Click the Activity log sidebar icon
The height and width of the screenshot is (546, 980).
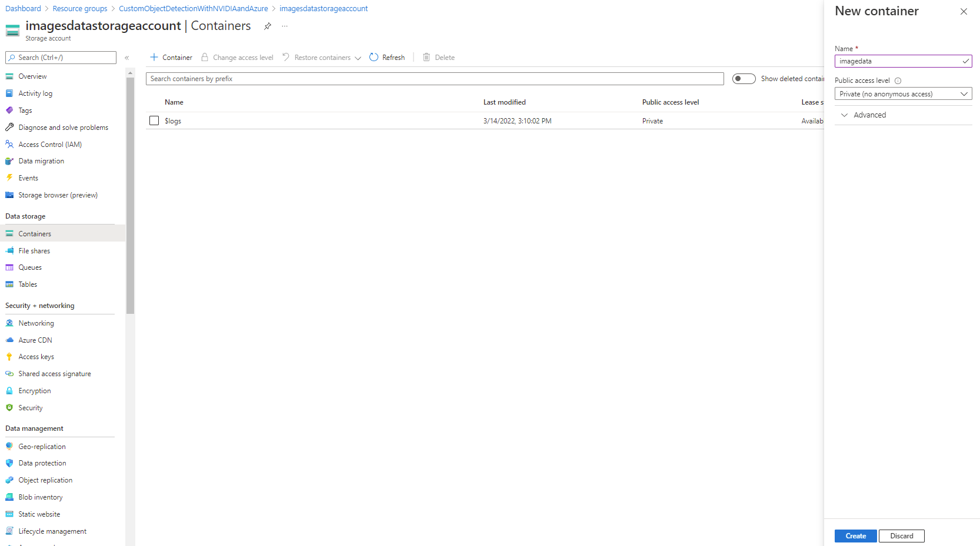point(9,93)
